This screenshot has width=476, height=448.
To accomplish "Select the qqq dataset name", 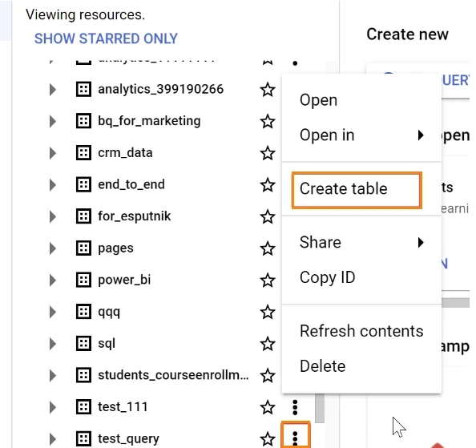I will tap(109, 312).
